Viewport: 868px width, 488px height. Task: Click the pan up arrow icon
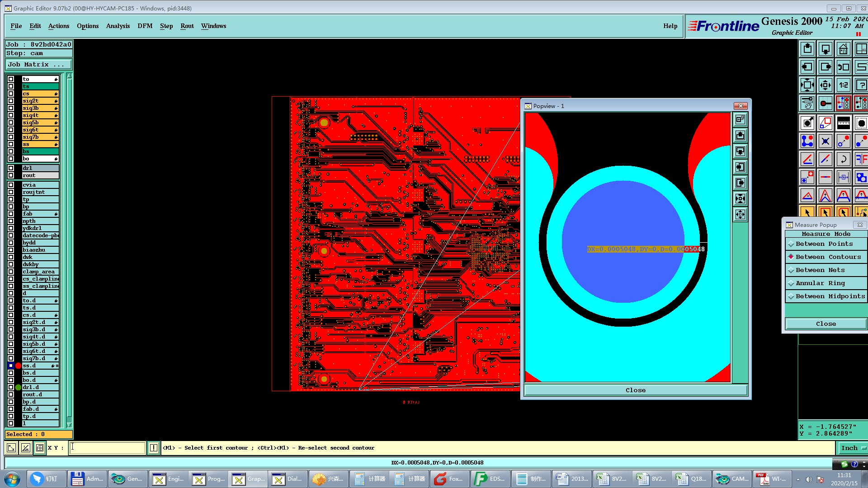tap(807, 49)
